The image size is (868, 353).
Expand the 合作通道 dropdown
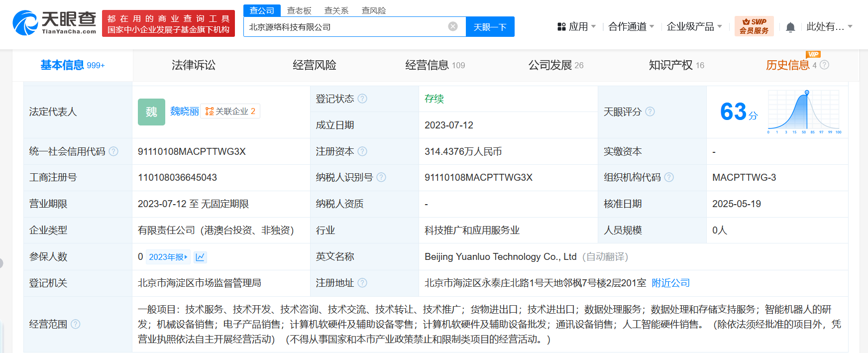631,27
